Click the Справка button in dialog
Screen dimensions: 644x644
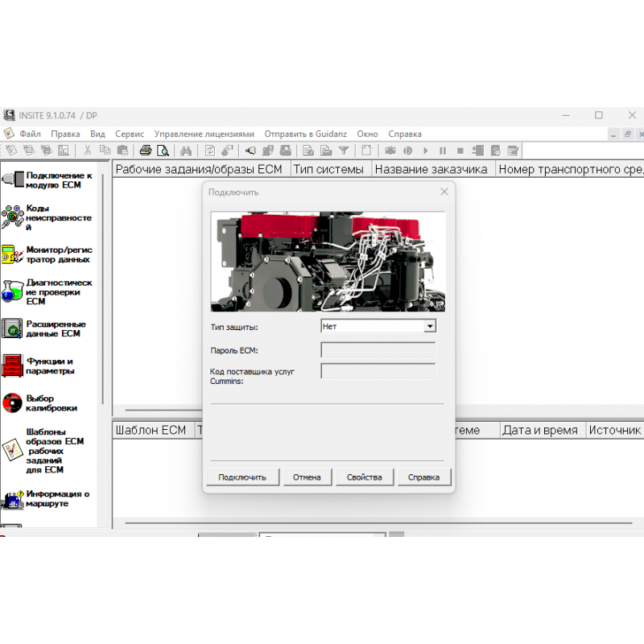click(424, 477)
